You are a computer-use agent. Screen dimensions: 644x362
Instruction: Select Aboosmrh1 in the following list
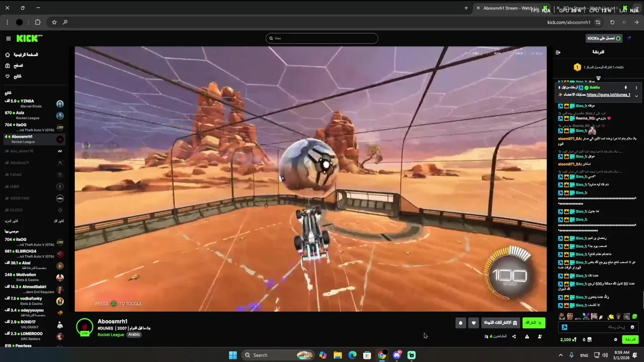click(34, 139)
